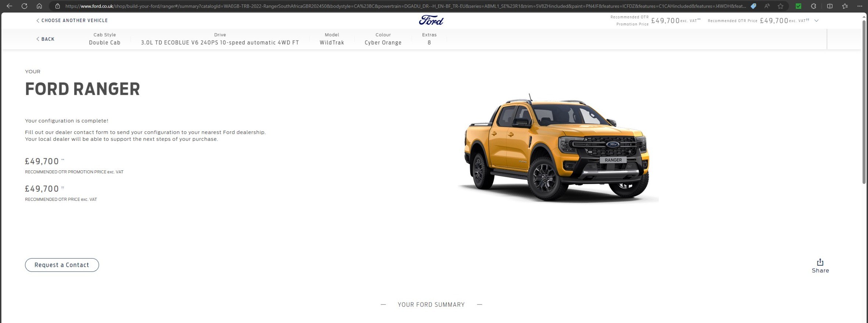Click the Ford logo in the header
The image size is (868, 323).
point(431,20)
